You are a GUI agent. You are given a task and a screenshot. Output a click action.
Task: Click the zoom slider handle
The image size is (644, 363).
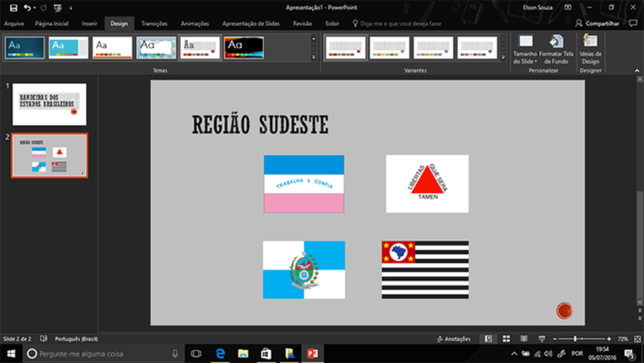[575, 339]
